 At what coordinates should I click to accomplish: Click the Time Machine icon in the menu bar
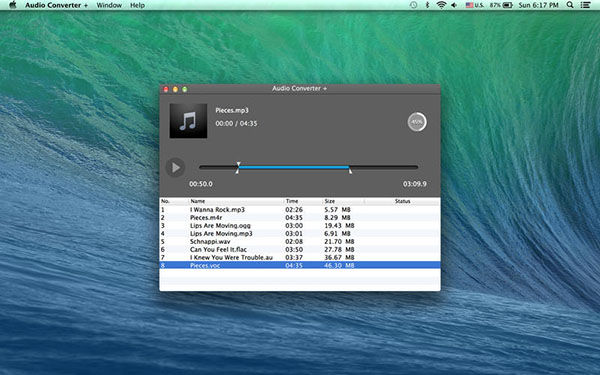[413, 5]
